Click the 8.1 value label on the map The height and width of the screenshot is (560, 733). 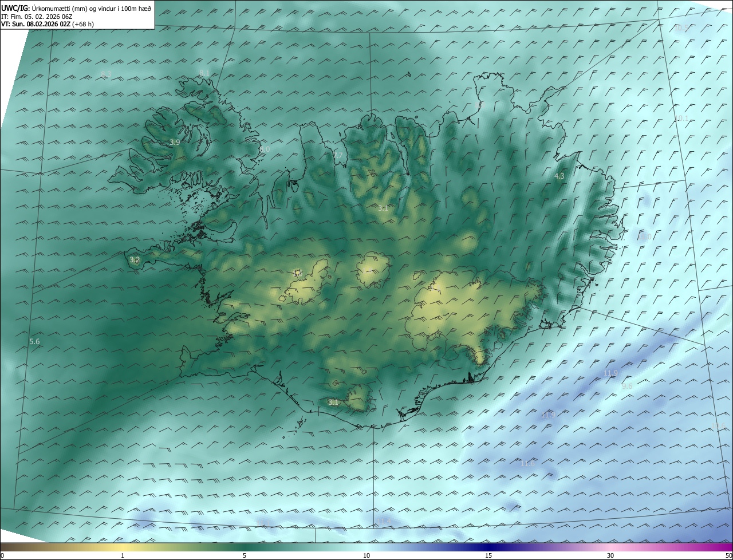[x=204, y=73]
